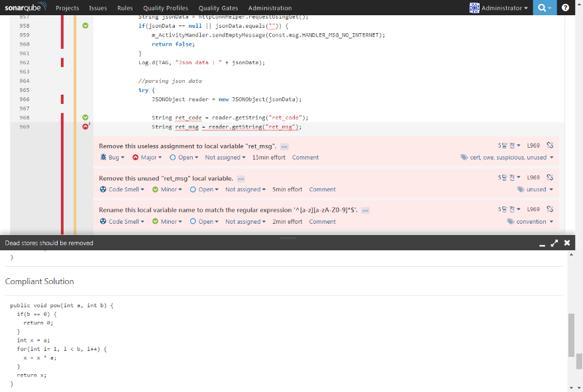Click tag icon beside convention tag
The image size is (583, 392).
point(511,221)
